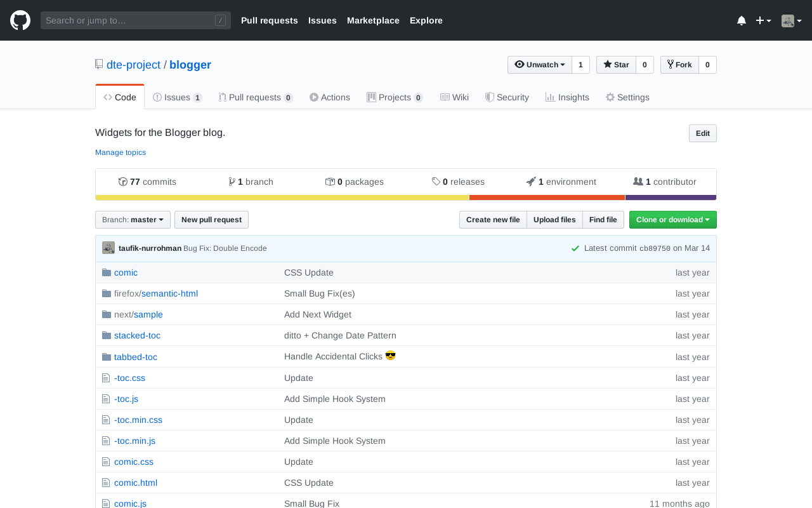Image resolution: width=812 pixels, height=508 pixels.
Task: Switch to the Security tab
Action: pyautogui.click(x=507, y=97)
